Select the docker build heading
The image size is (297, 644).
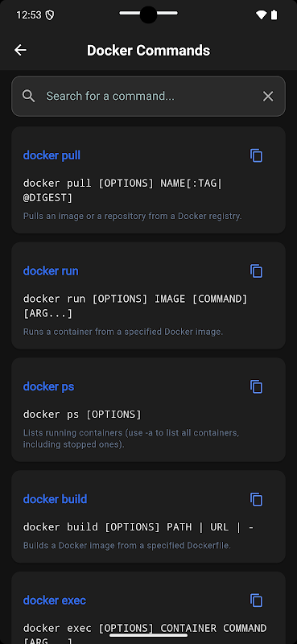[55, 499]
